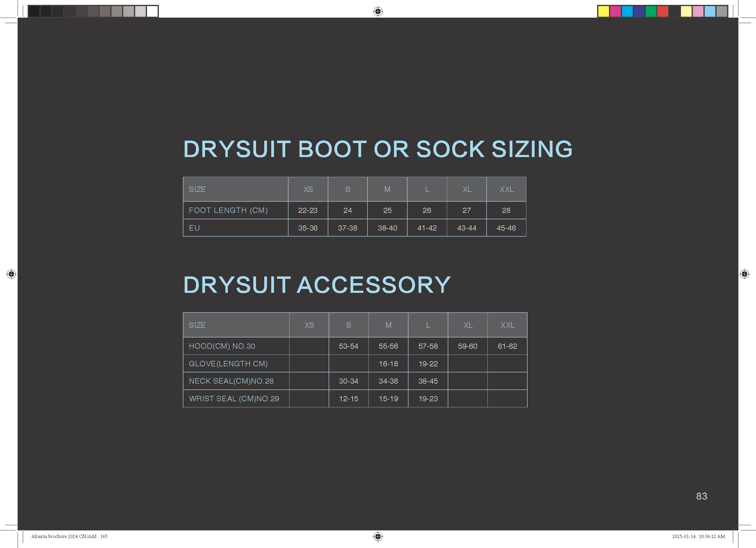Click the bottom center registration mark
756x548 pixels.
point(378,536)
